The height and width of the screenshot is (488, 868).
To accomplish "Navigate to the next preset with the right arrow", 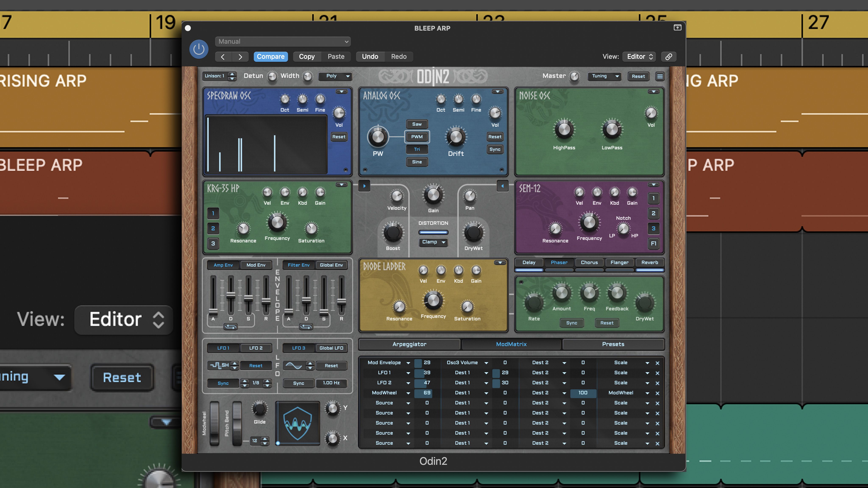I will [241, 57].
